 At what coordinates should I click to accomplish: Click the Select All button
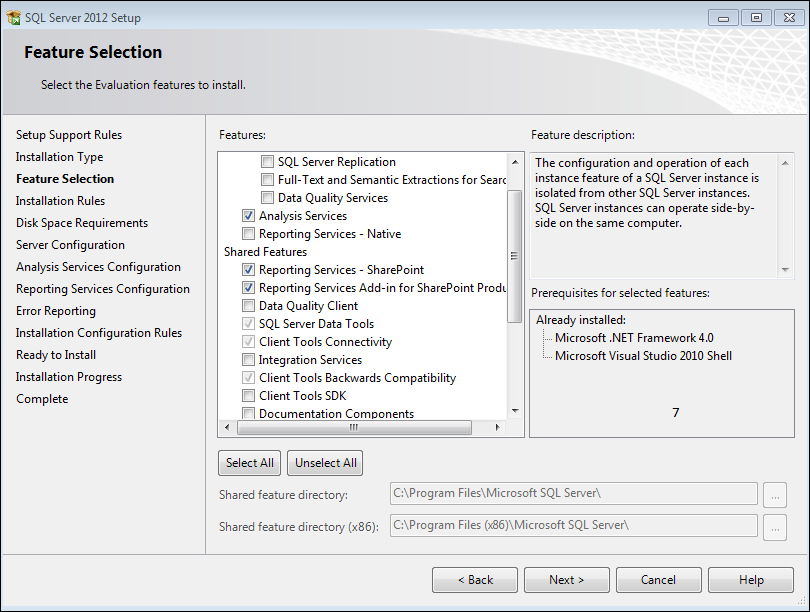pos(250,463)
